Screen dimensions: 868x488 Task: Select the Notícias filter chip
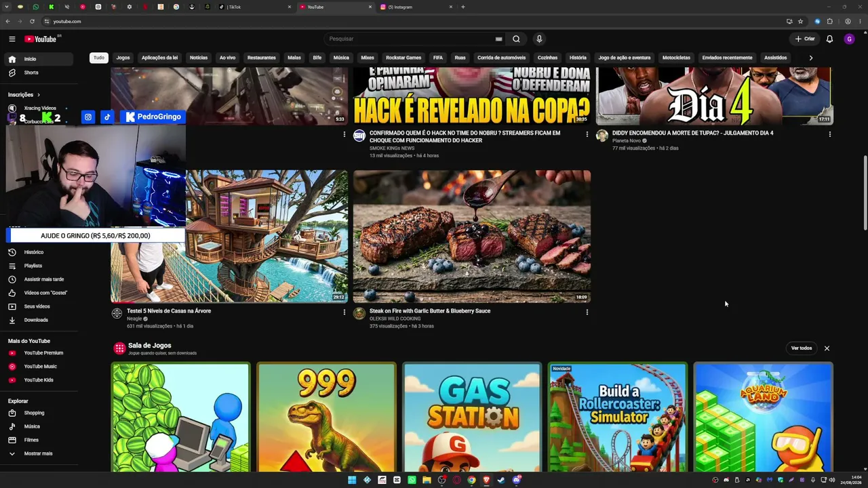(199, 58)
